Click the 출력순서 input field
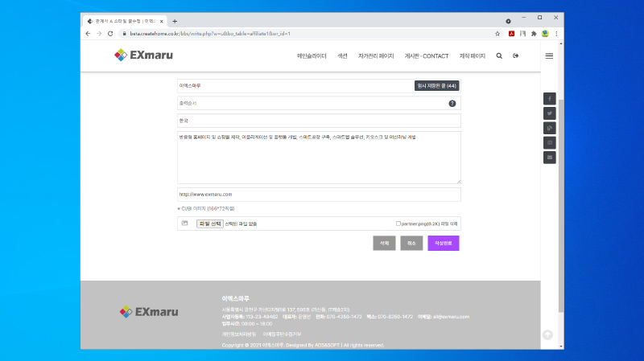Image resolution: width=644 pixels, height=361 pixels. click(319, 104)
